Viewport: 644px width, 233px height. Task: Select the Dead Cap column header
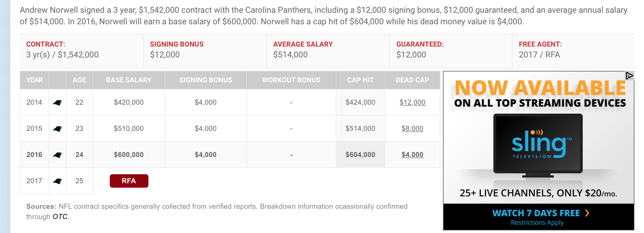pos(412,80)
